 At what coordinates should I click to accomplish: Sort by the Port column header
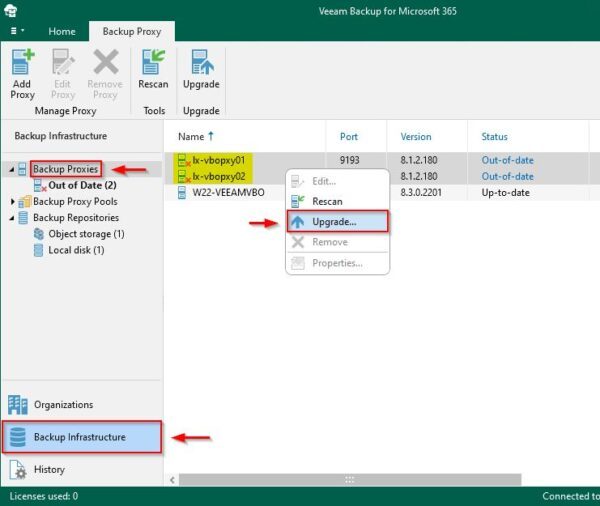point(349,137)
